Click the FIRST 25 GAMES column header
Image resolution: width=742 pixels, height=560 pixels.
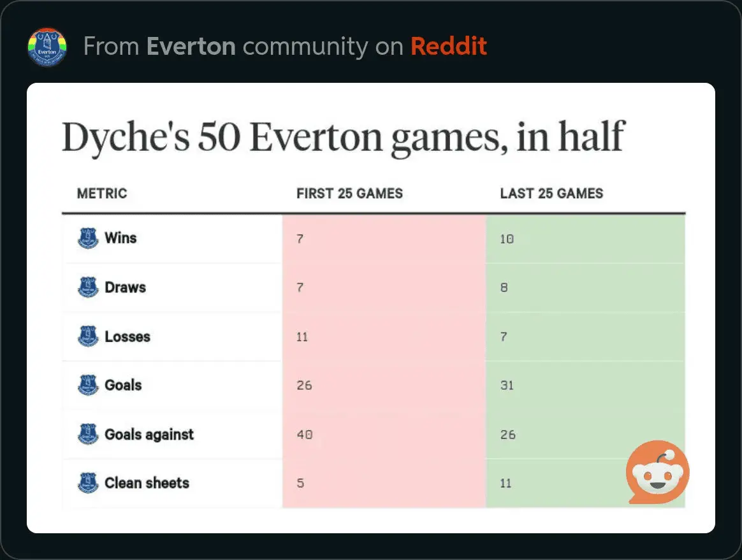click(x=349, y=194)
